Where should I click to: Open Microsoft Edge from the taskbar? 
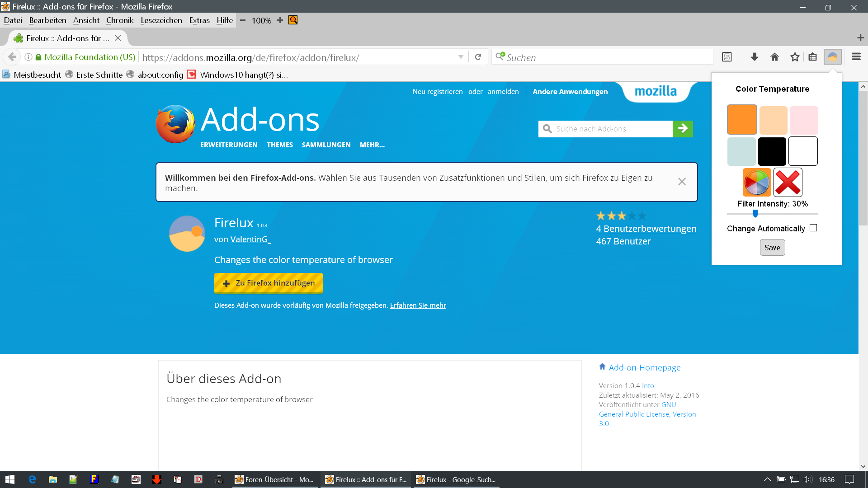pos(32,479)
